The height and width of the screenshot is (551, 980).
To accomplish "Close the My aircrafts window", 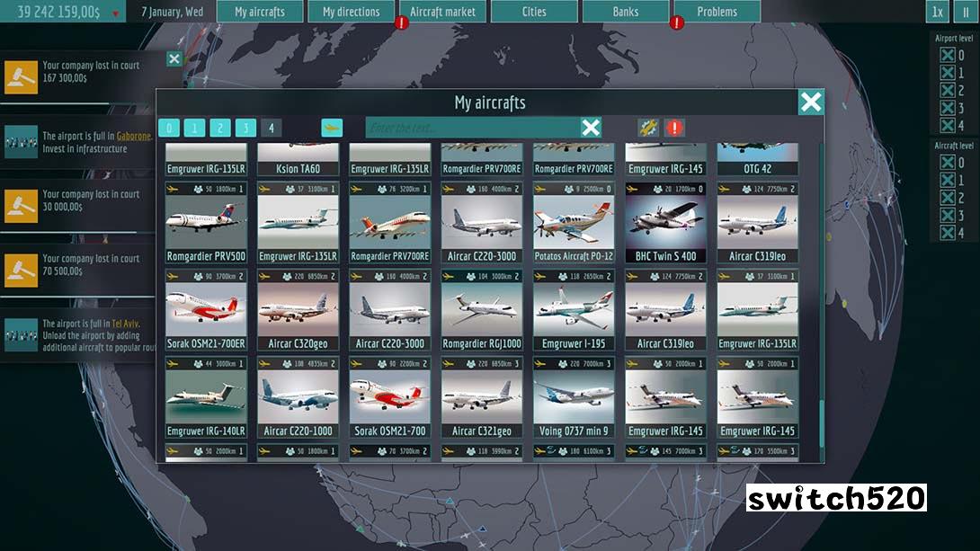I will (811, 102).
